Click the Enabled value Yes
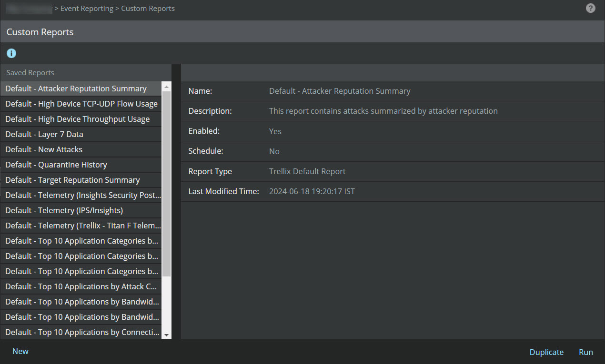The width and height of the screenshot is (605, 364). pos(275,131)
